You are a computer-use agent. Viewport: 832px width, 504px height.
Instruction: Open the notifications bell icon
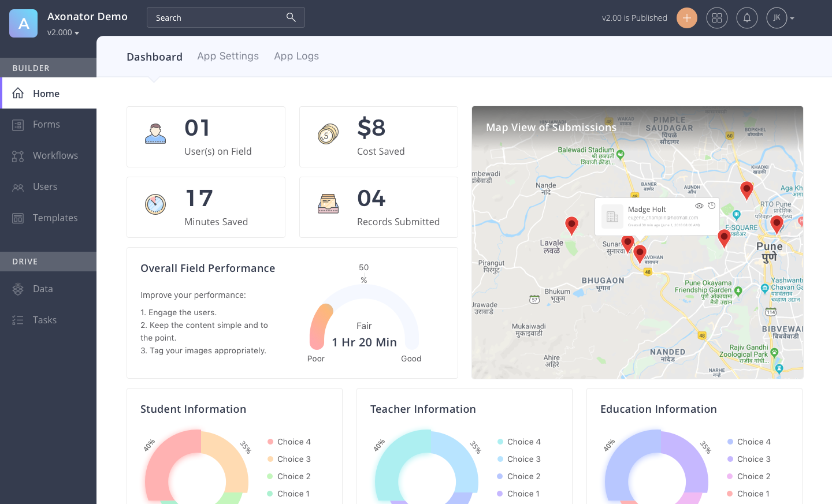pos(747,18)
